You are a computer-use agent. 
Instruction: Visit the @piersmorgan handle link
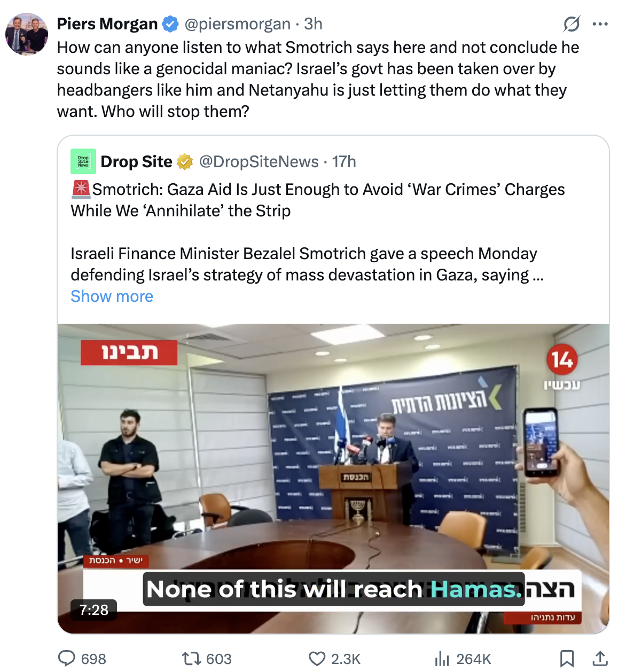click(x=237, y=24)
